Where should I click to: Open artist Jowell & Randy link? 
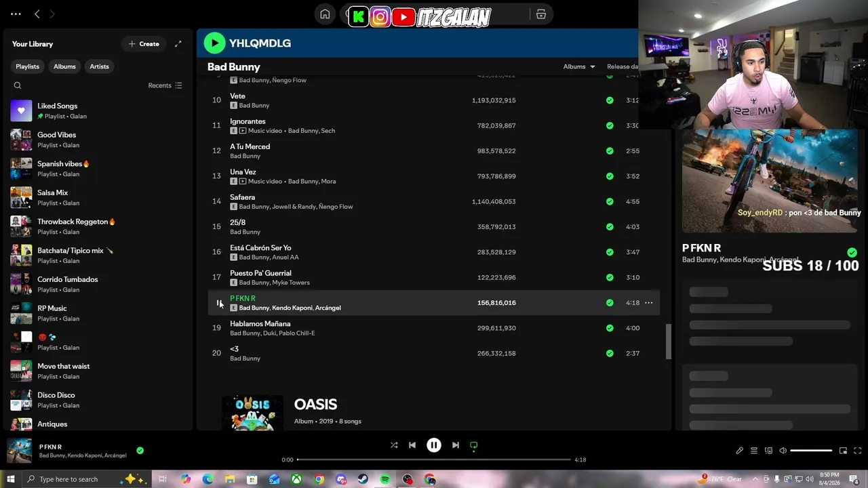(294, 207)
